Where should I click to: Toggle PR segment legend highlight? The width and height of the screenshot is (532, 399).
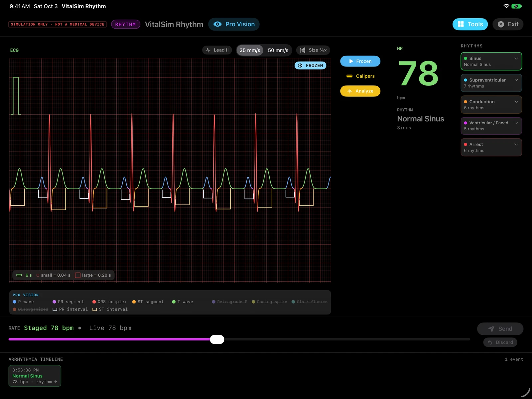coord(68,302)
